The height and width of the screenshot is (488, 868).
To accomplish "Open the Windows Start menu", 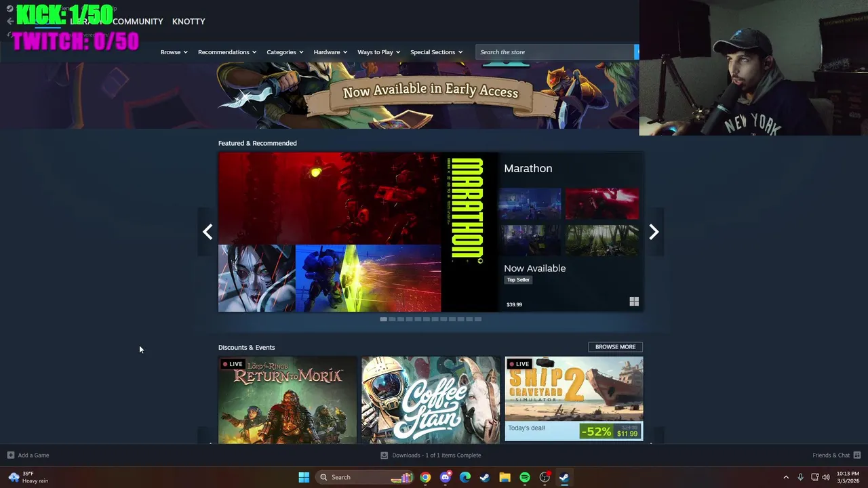I will 304,477.
